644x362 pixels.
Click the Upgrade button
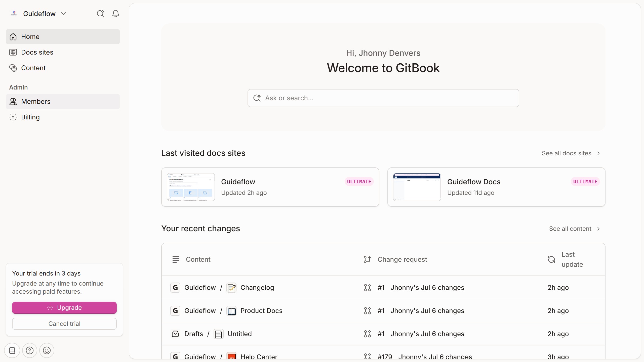tap(64, 308)
